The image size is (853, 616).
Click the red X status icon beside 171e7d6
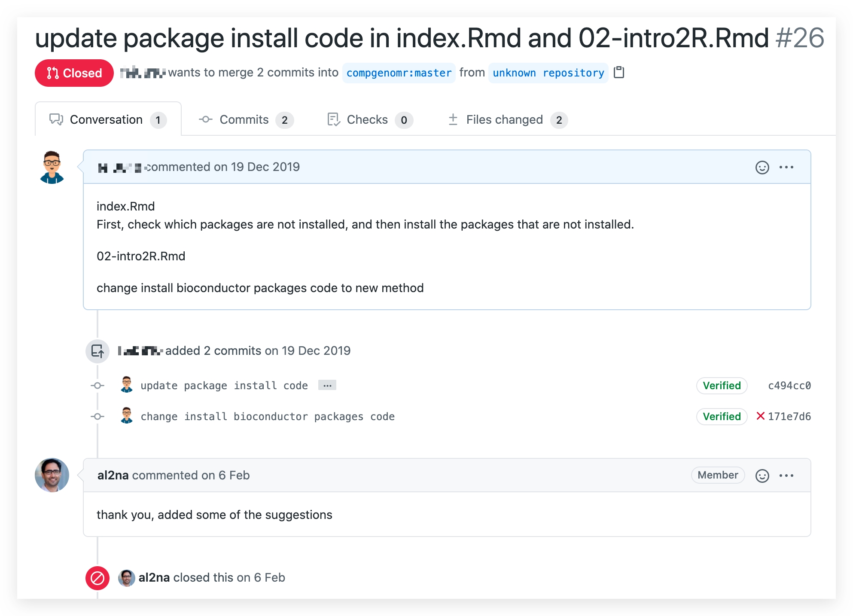[760, 416]
